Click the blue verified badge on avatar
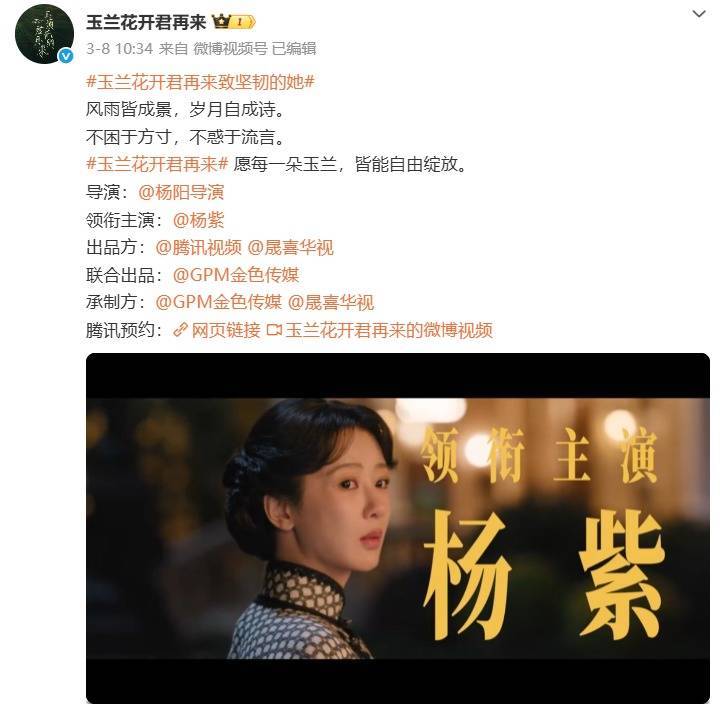The height and width of the screenshot is (708, 725). tap(66, 56)
